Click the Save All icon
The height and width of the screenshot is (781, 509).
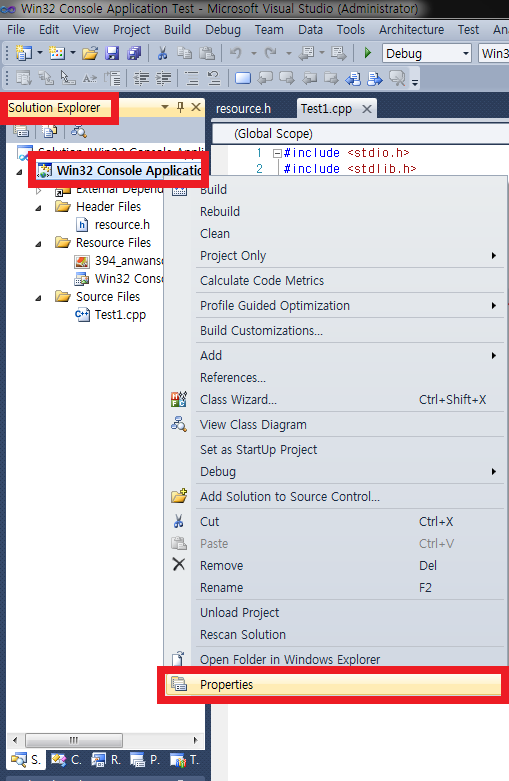pyautogui.click(x=134, y=53)
